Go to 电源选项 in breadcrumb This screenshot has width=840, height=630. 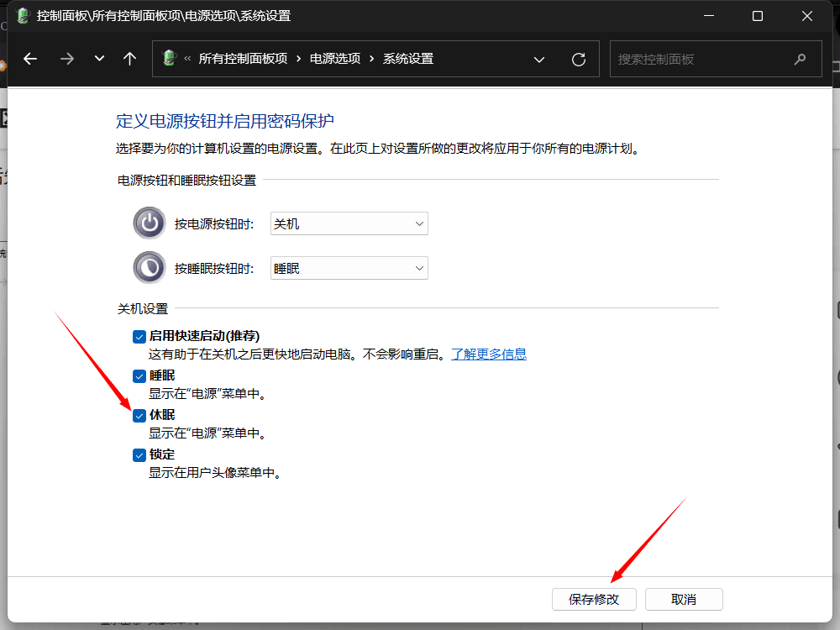tap(335, 59)
